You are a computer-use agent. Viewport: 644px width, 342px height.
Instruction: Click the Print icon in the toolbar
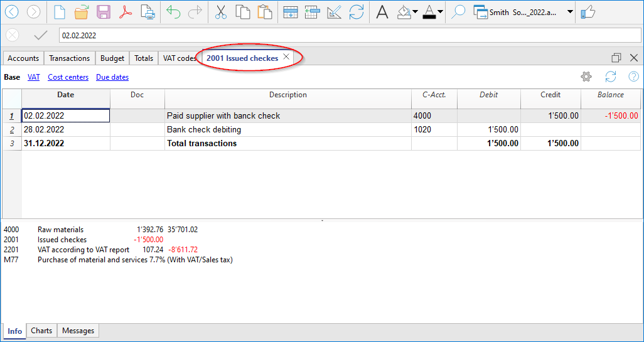[x=147, y=12]
